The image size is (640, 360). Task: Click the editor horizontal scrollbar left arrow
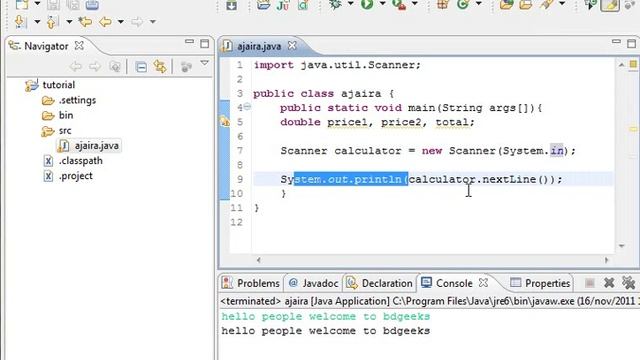click(258, 260)
